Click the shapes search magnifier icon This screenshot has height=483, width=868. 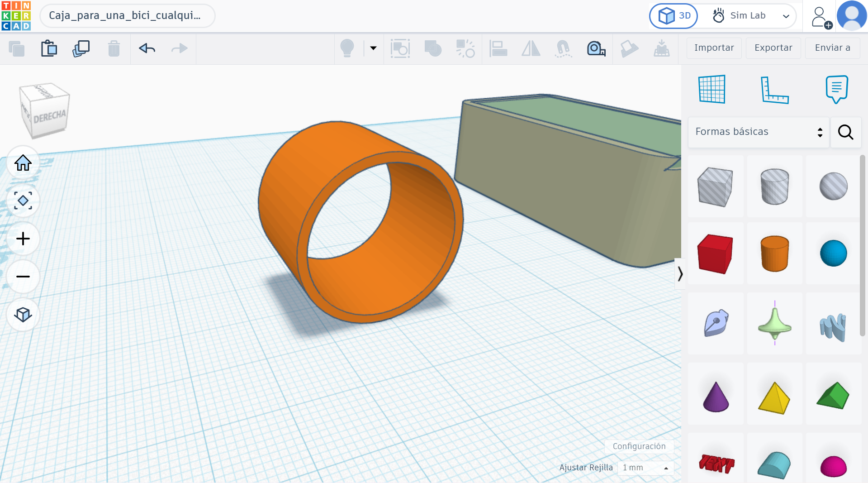coord(845,132)
